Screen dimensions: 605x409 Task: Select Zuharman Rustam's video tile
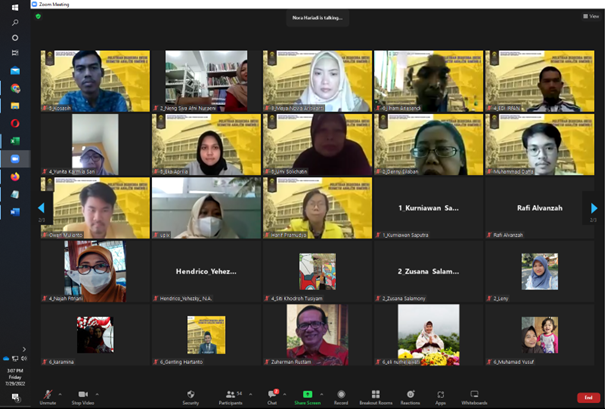[318, 334]
